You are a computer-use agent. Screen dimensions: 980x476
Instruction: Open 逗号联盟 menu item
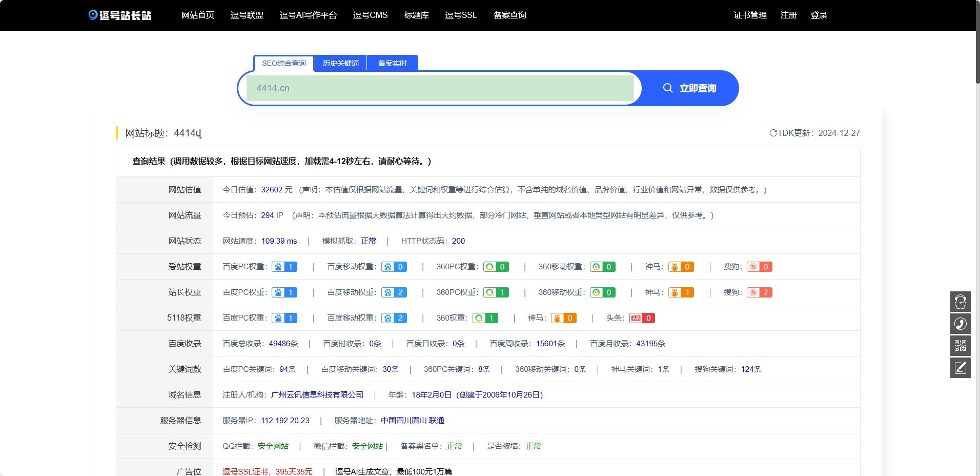click(247, 15)
